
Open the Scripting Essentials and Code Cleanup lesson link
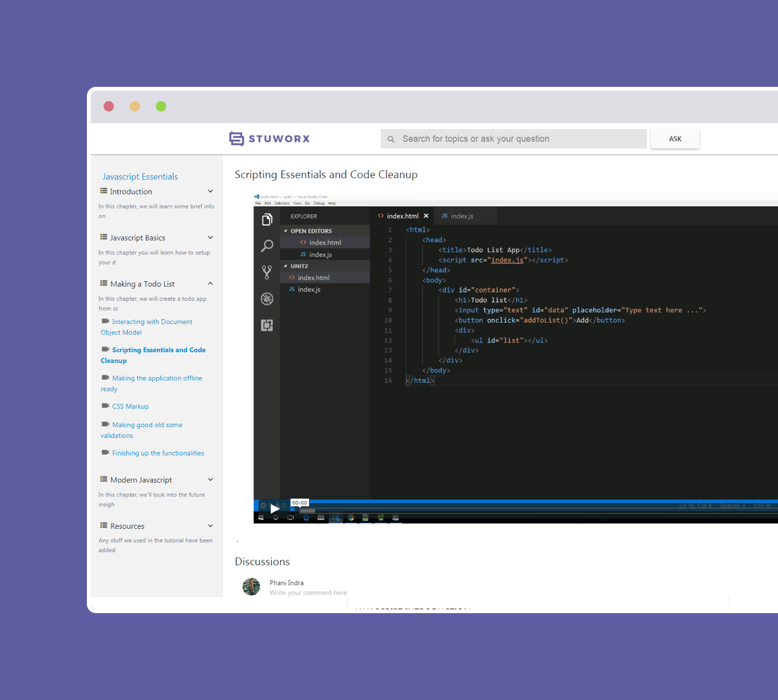coord(153,355)
